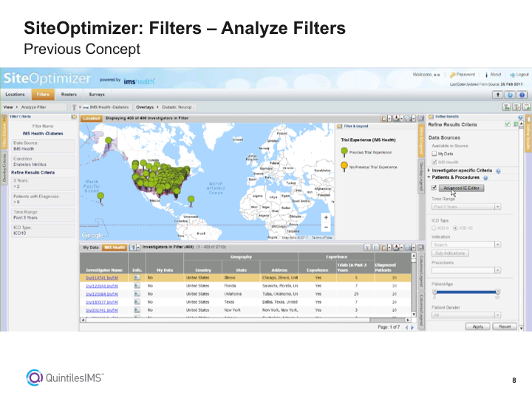The width and height of the screenshot is (532, 399).
Task: Click the list view icon in table toolbar
Action: click(x=375, y=248)
